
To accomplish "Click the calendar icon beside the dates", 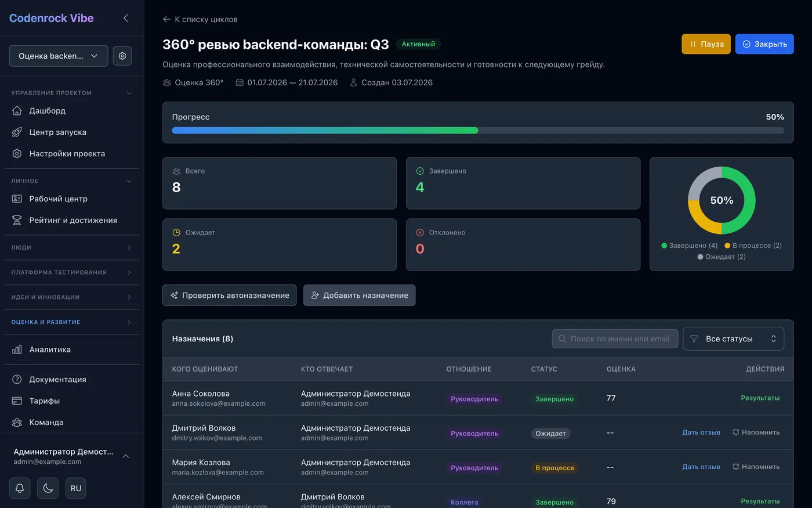I will [240, 82].
